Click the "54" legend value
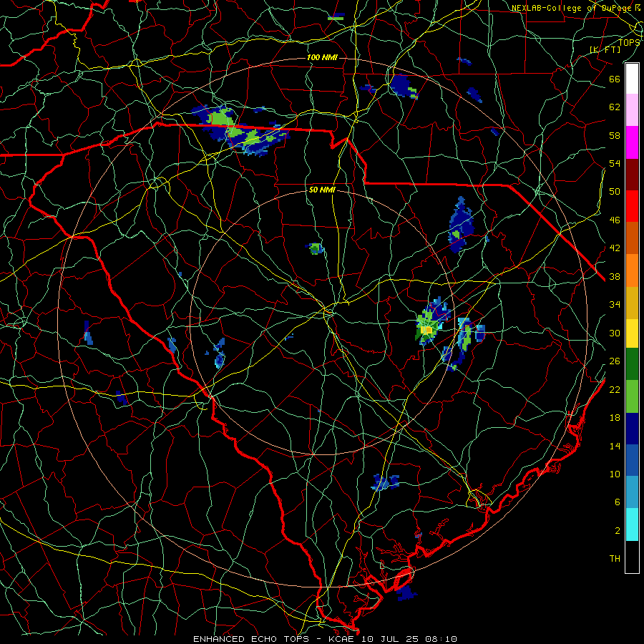Image resolution: width=644 pixels, height=644 pixels. 615,163
